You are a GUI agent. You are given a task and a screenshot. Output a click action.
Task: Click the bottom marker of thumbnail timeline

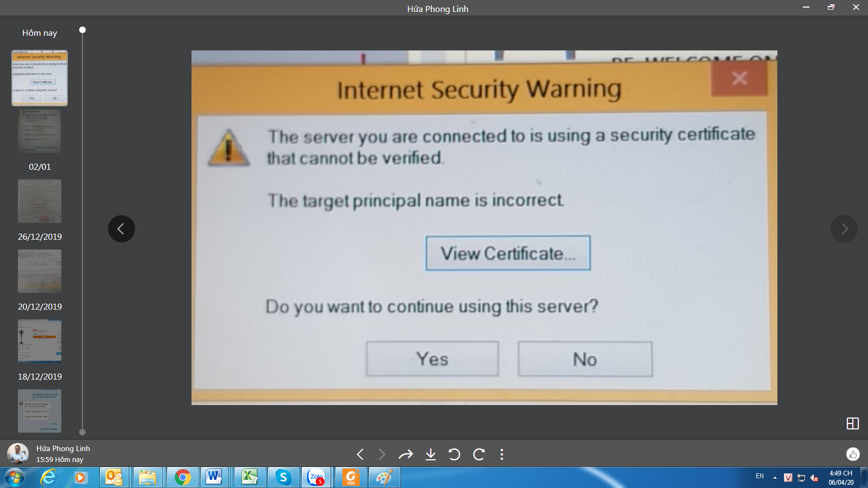(82, 432)
